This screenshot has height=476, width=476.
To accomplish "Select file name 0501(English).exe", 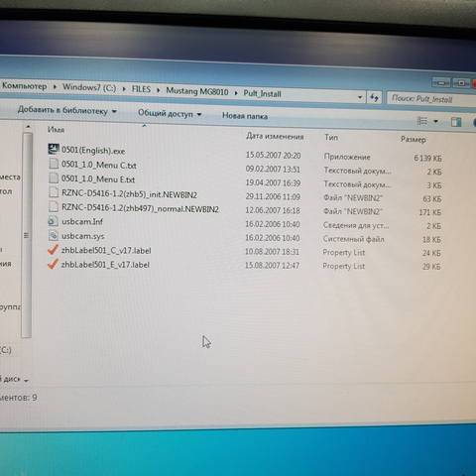I will 93,151.
